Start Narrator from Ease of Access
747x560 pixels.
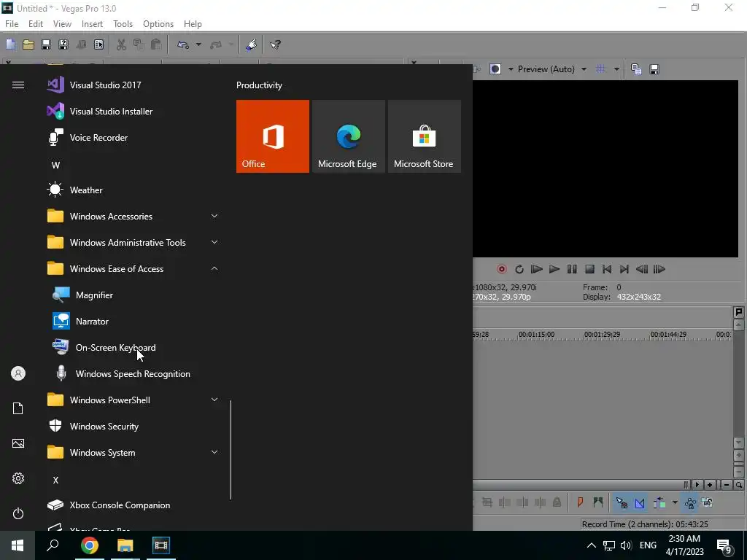133,322
